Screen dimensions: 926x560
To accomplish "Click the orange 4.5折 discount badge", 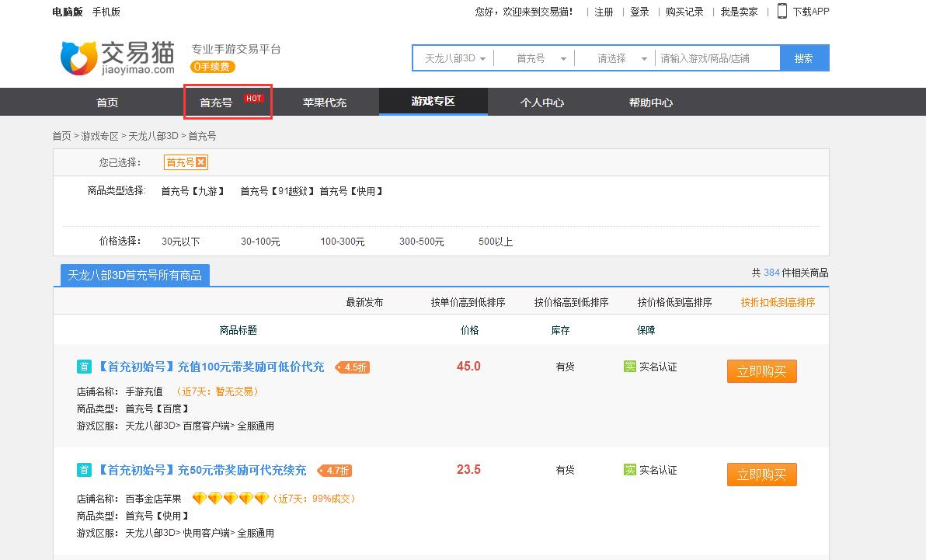I will click(x=352, y=367).
